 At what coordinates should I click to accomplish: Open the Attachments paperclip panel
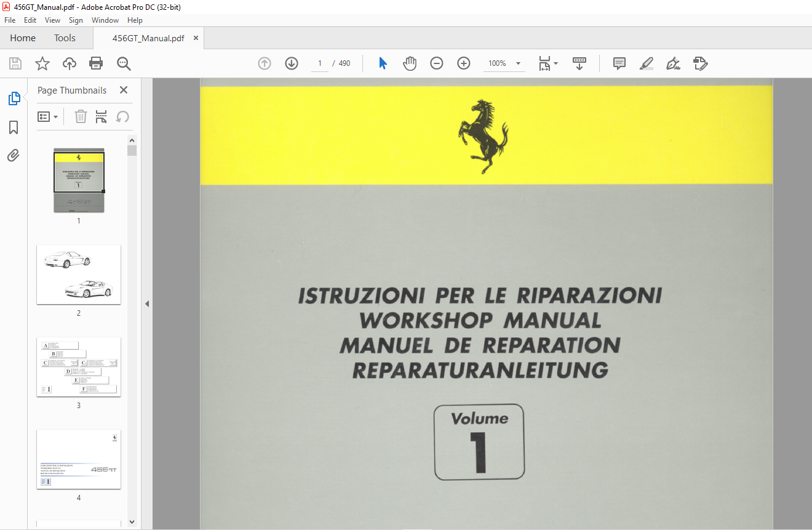tap(14, 156)
